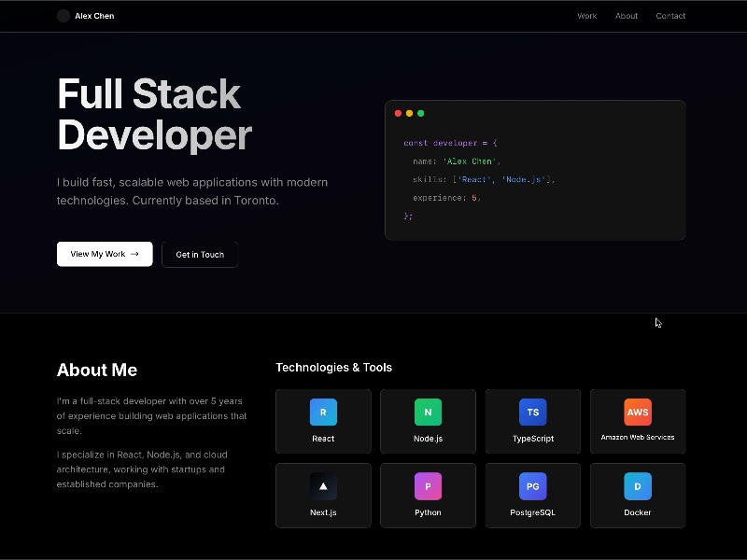This screenshot has height=560, width=747.
Task: Click the Node.js tool icon
Action: [428, 412]
